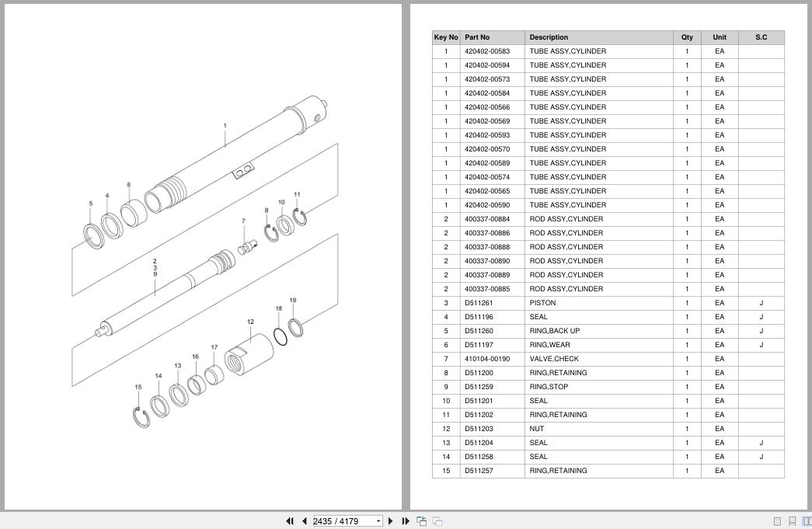
Task: Select part number 420402-00565
Action: [486, 191]
